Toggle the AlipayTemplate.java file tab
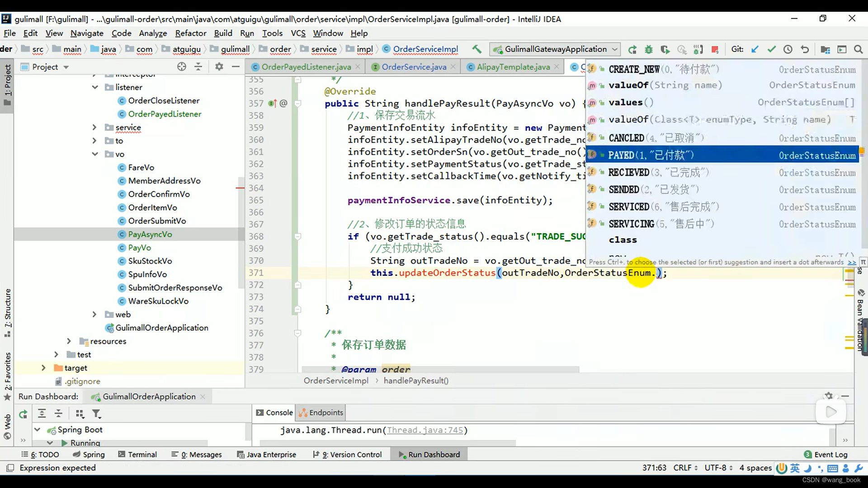Image resolution: width=868 pixels, height=488 pixels. click(x=514, y=67)
